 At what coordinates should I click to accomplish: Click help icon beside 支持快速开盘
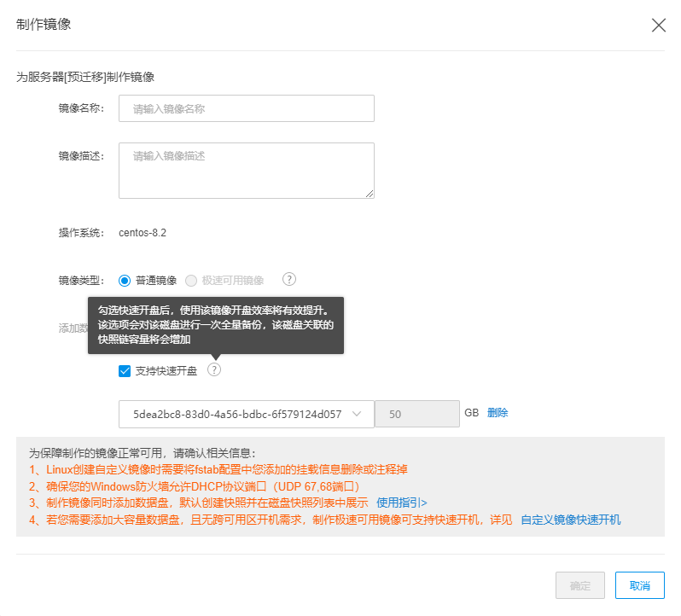[214, 370]
